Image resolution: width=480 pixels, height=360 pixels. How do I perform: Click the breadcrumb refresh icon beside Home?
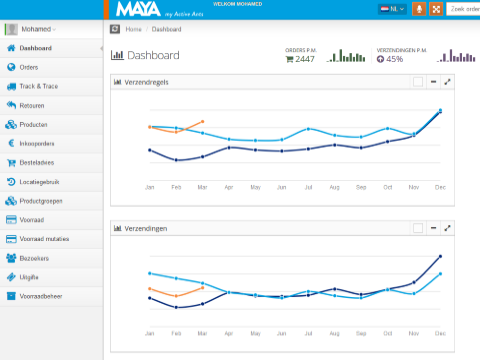115,29
